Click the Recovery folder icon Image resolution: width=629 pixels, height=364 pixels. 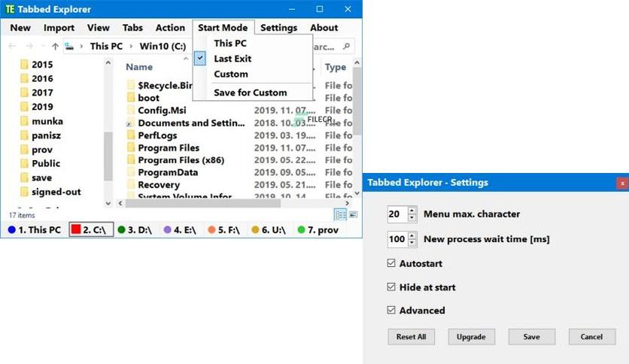(x=131, y=184)
